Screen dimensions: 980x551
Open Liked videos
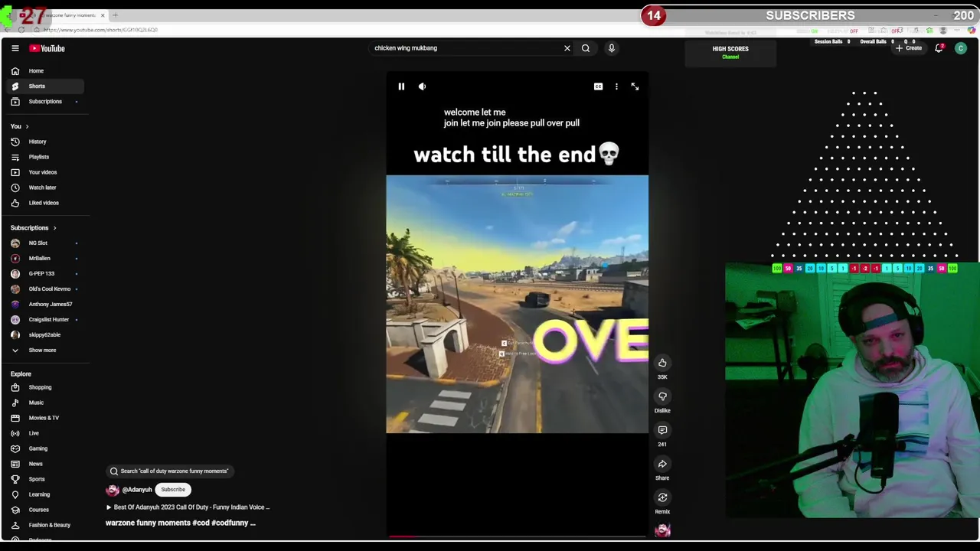point(43,203)
